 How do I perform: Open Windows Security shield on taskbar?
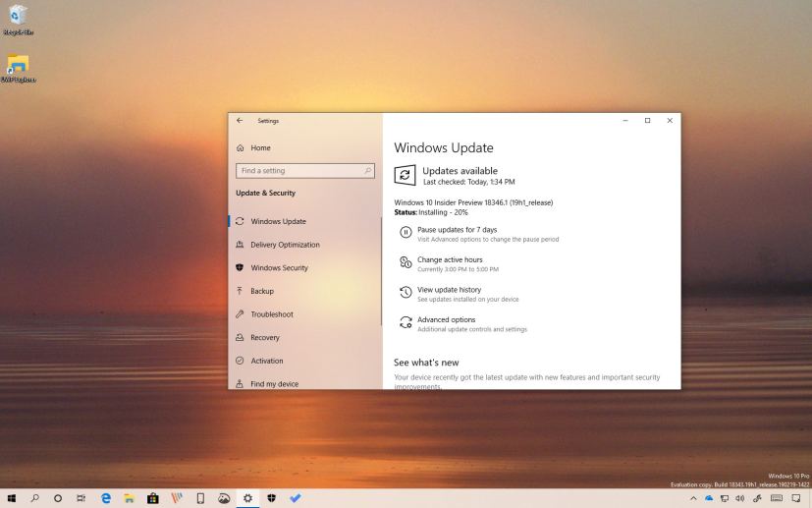coord(271,498)
